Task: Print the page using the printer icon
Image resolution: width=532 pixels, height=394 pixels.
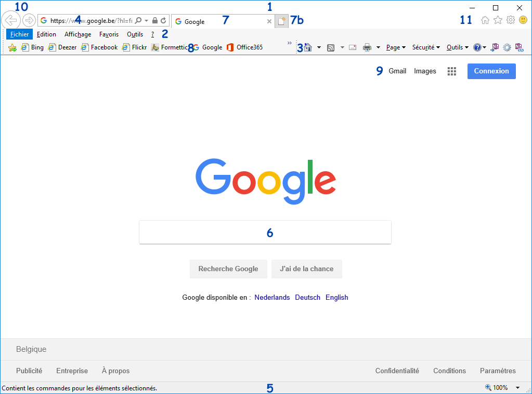Action: click(367, 47)
